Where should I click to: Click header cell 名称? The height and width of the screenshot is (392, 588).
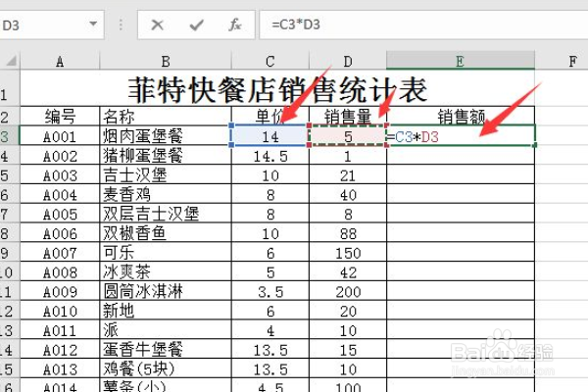tap(166, 117)
